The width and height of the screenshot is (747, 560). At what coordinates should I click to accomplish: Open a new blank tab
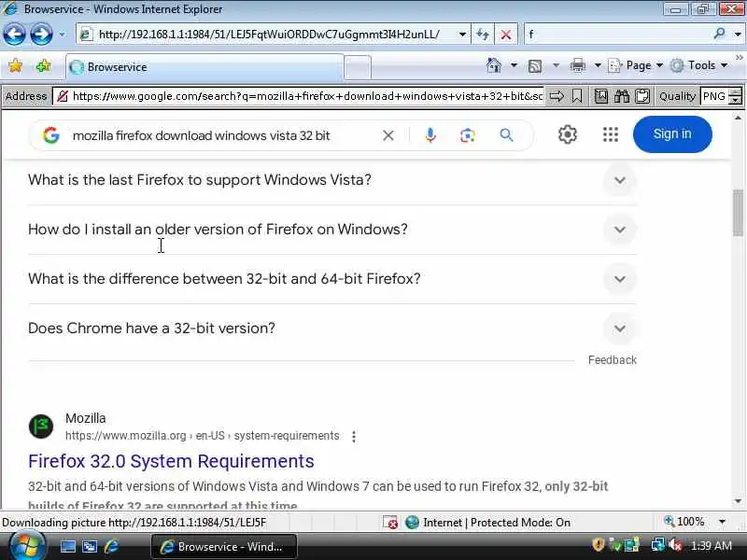pos(358,67)
